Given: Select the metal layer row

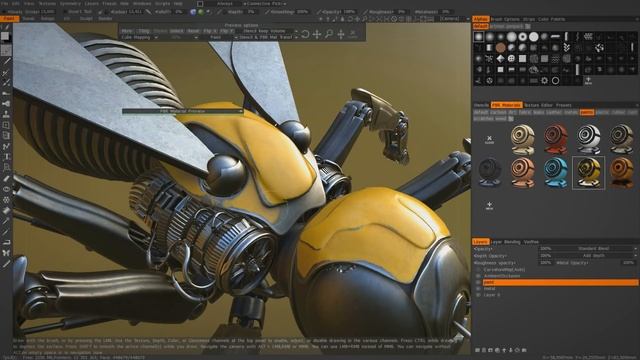Looking at the screenshot, I should [x=560, y=289].
